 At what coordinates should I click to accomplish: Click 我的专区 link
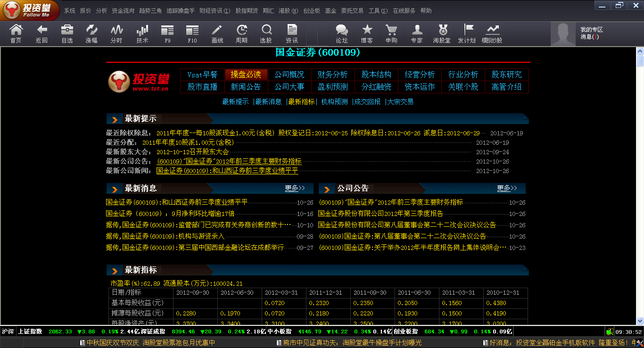click(592, 30)
